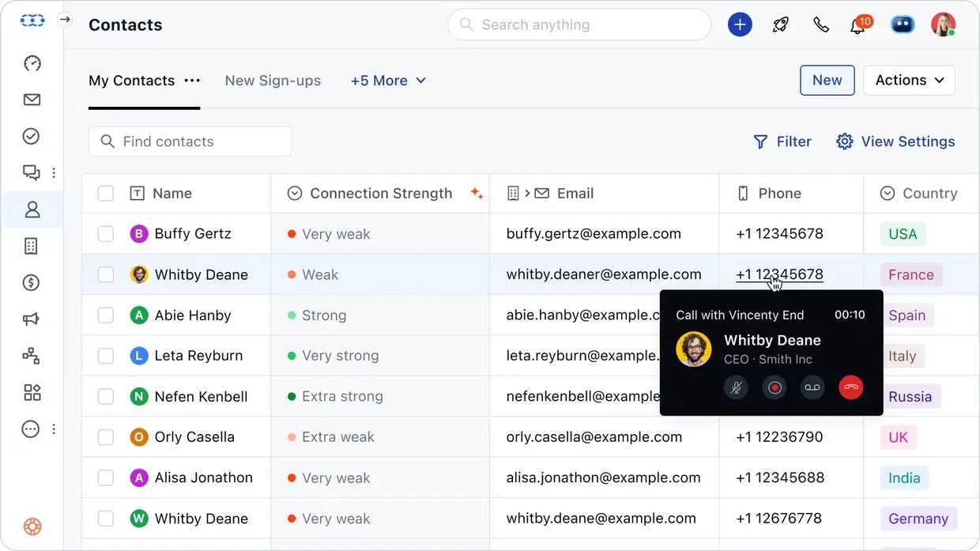980x551 pixels.
Task: Select the My Contacts tab
Action: (131, 80)
